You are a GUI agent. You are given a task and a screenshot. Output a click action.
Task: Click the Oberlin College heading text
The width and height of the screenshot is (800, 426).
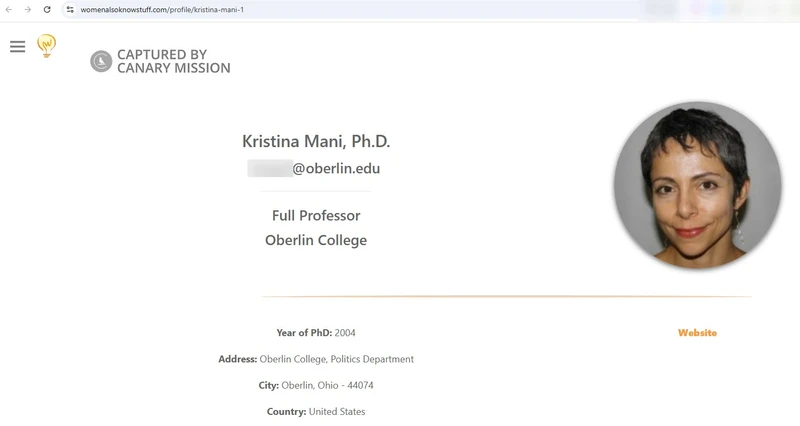pyautogui.click(x=316, y=240)
